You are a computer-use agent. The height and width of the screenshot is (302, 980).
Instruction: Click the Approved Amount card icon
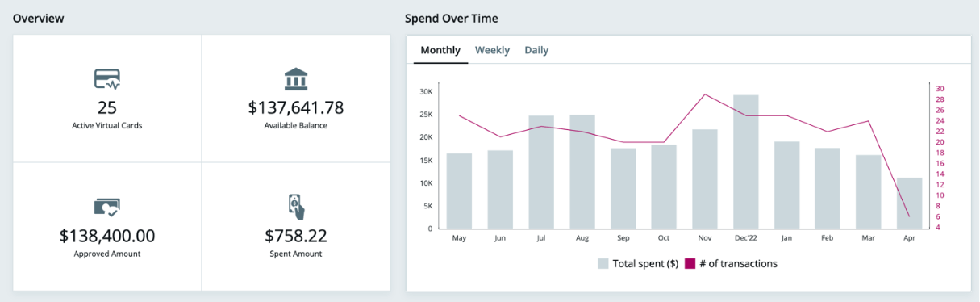106,208
